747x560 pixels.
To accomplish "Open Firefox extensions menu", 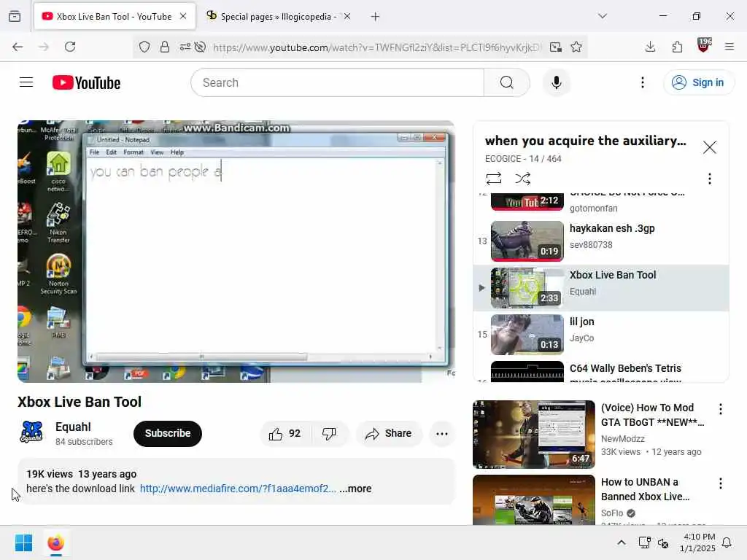I will point(677,47).
